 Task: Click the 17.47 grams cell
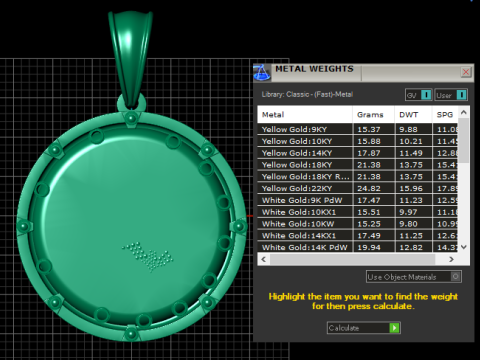coord(374,200)
